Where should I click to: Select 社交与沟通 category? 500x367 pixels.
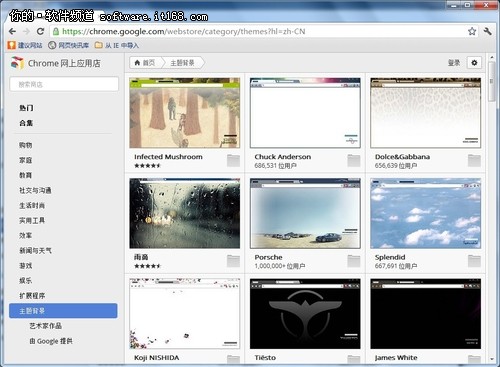click(x=35, y=190)
